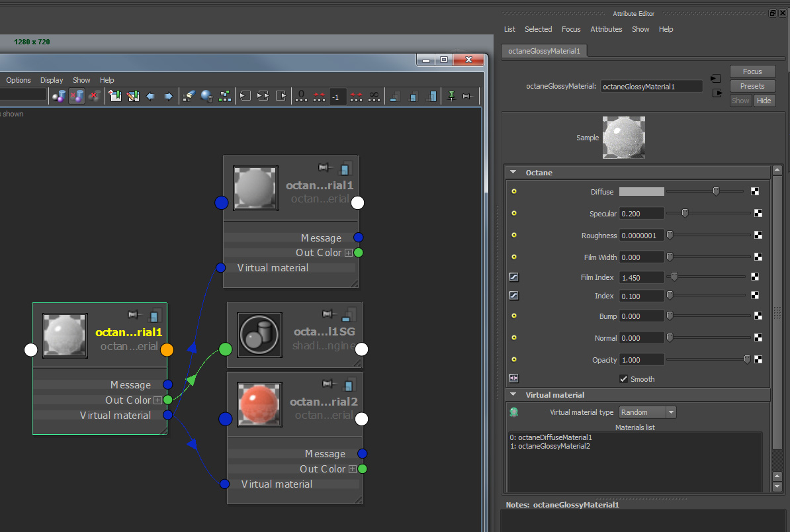This screenshot has width=790, height=532.
Task: Click the eraser Clear Graph toolbar icon
Action: tap(189, 96)
